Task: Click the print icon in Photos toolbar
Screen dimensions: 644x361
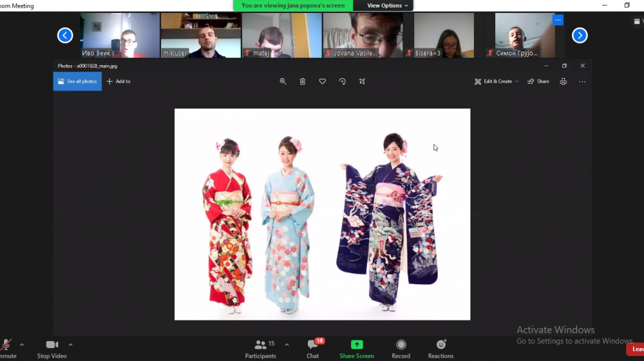Action: [x=563, y=81]
